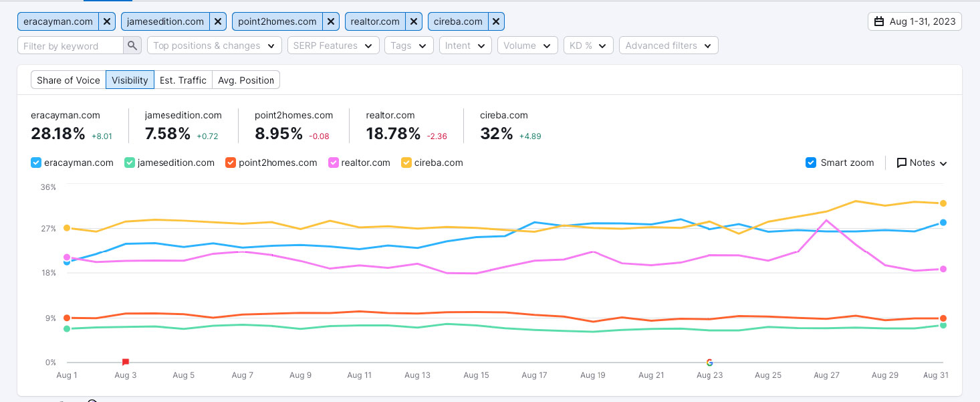Open the Volume filter dropdown

pos(527,45)
